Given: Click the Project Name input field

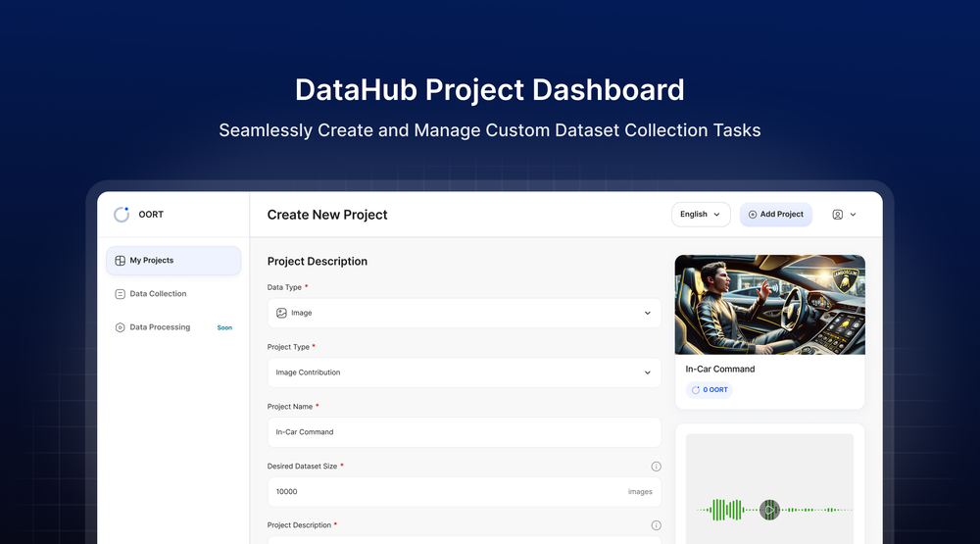Looking at the screenshot, I should (x=464, y=432).
